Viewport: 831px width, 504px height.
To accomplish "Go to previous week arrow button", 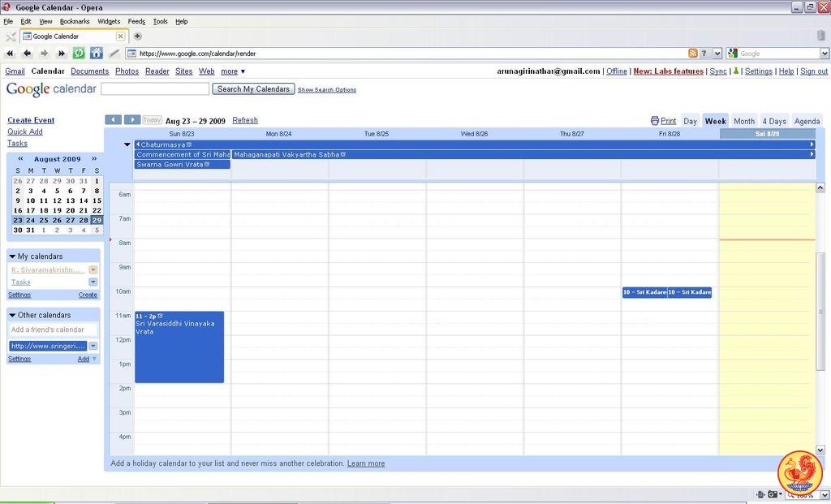I will point(113,120).
